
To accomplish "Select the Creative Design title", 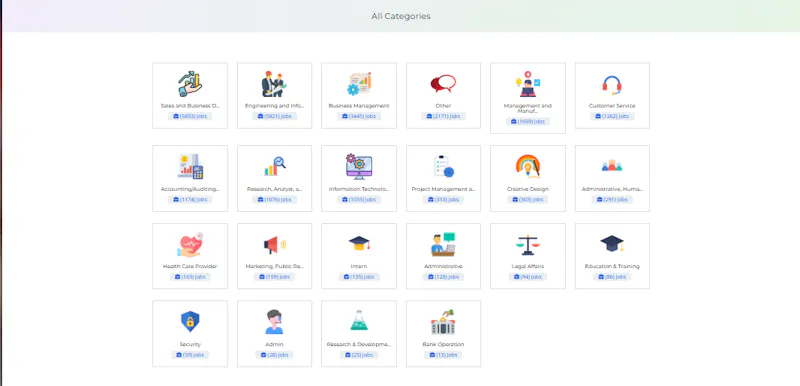I will click(x=528, y=189).
